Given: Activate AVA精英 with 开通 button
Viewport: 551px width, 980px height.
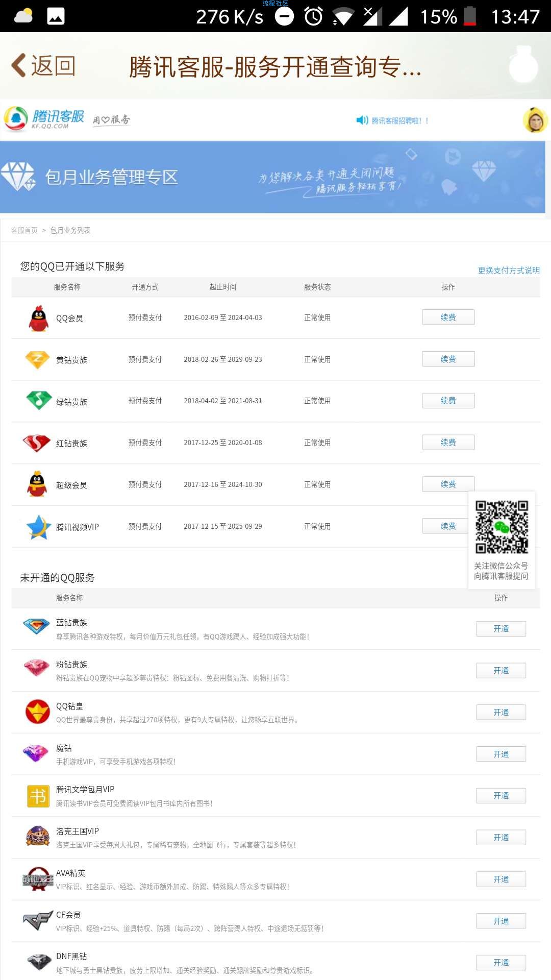Looking at the screenshot, I should tap(501, 879).
